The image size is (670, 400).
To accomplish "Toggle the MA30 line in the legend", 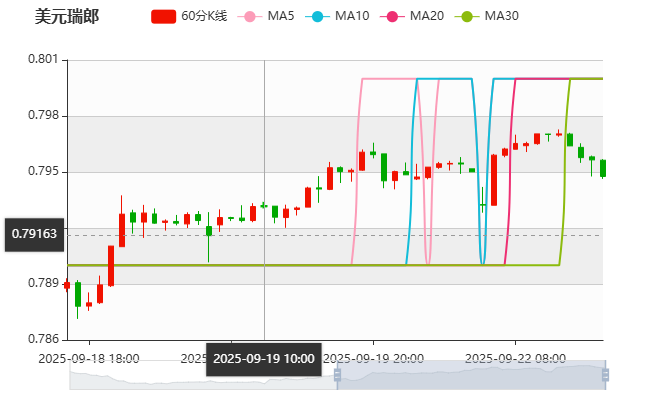I will (x=487, y=16).
